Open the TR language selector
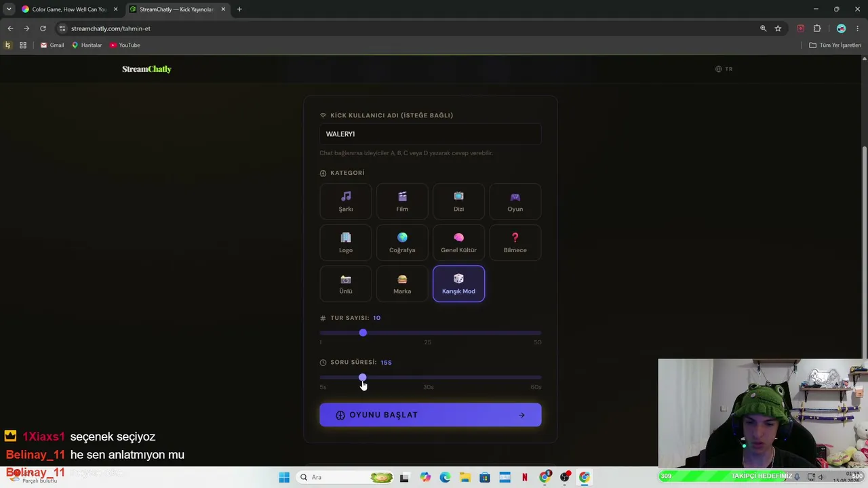This screenshot has width=868, height=488. coord(724,69)
